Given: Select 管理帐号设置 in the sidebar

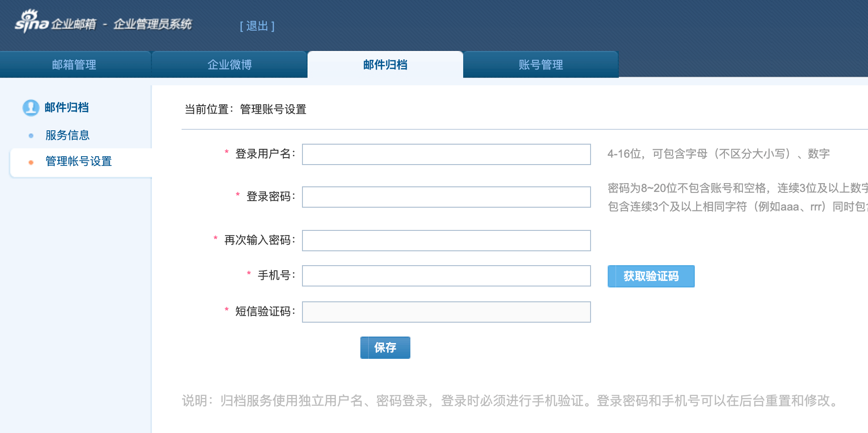Looking at the screenshot, I should (79, 161).
